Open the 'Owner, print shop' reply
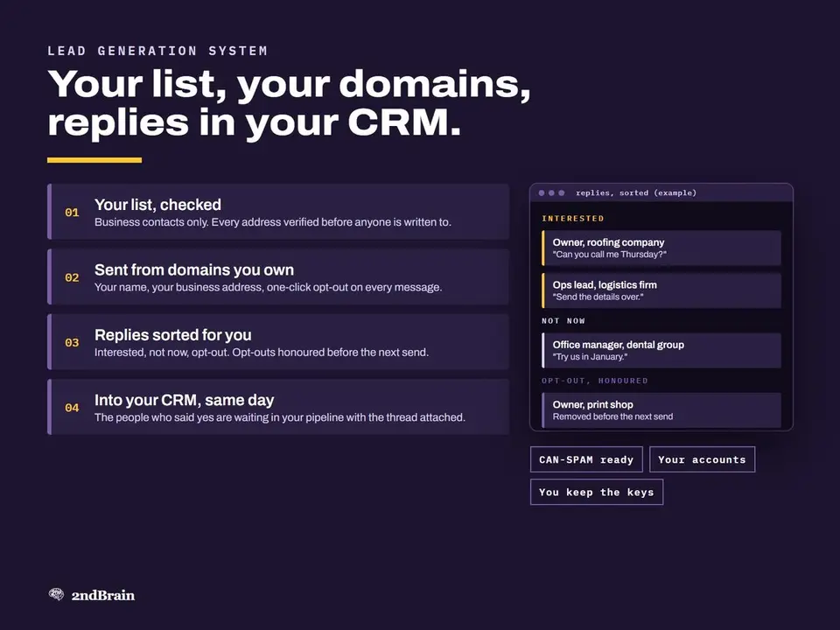This screenshot has width=840, height=630. 661,410
